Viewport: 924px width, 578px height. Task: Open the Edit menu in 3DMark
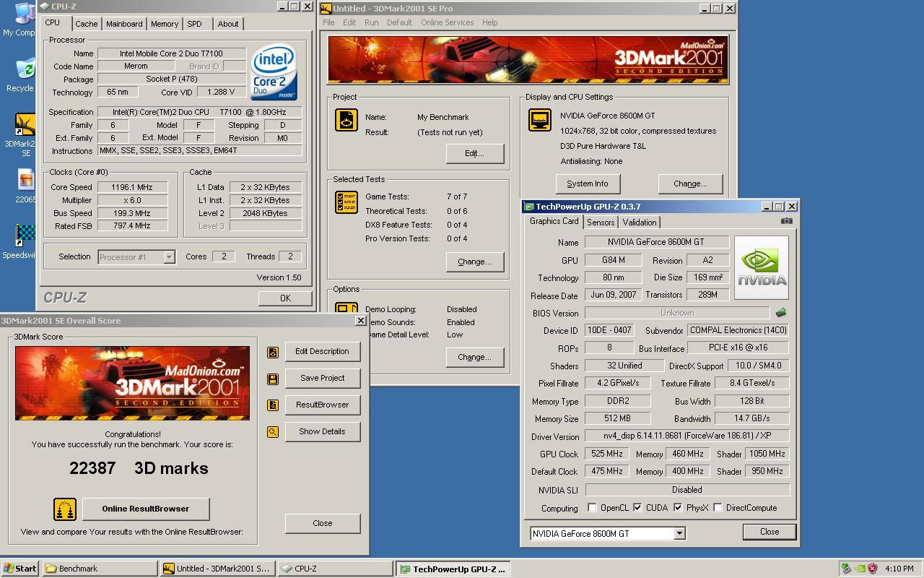(x=349, y=22)
